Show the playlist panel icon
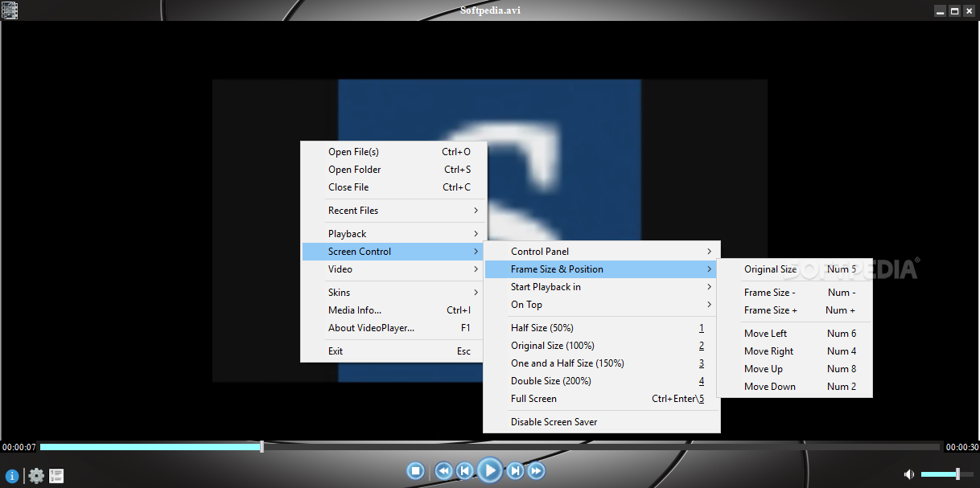The height and width of the screenshot is (488, 980). click(x=56, y=476)
